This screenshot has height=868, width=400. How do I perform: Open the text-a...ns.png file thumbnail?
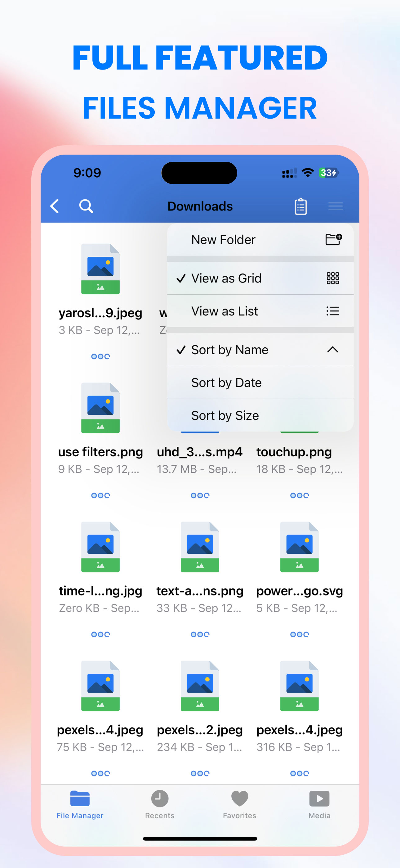pos(200,547)
